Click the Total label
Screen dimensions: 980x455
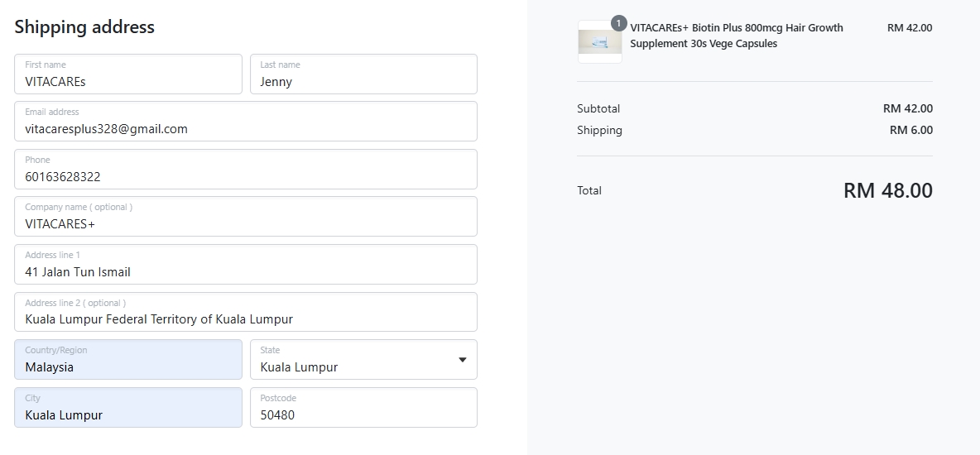tap(588, 190)
